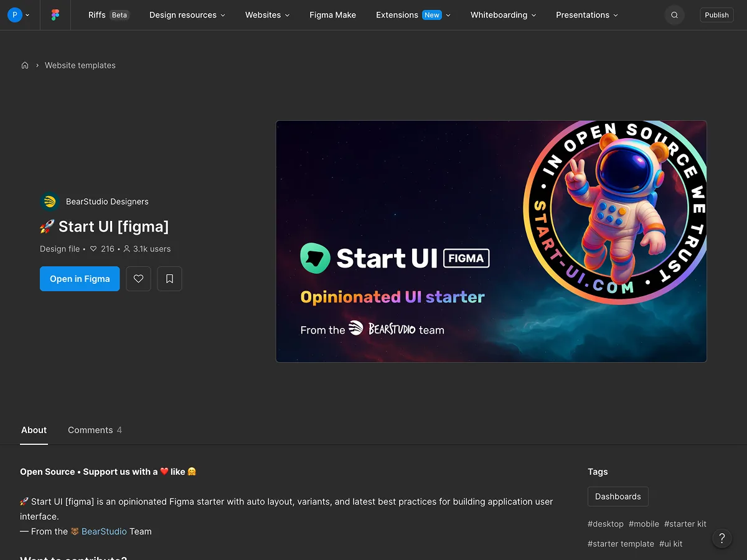Screen dimensions: 747x560
Task: Open Figma Make page
Action: [x=333, y=15]
